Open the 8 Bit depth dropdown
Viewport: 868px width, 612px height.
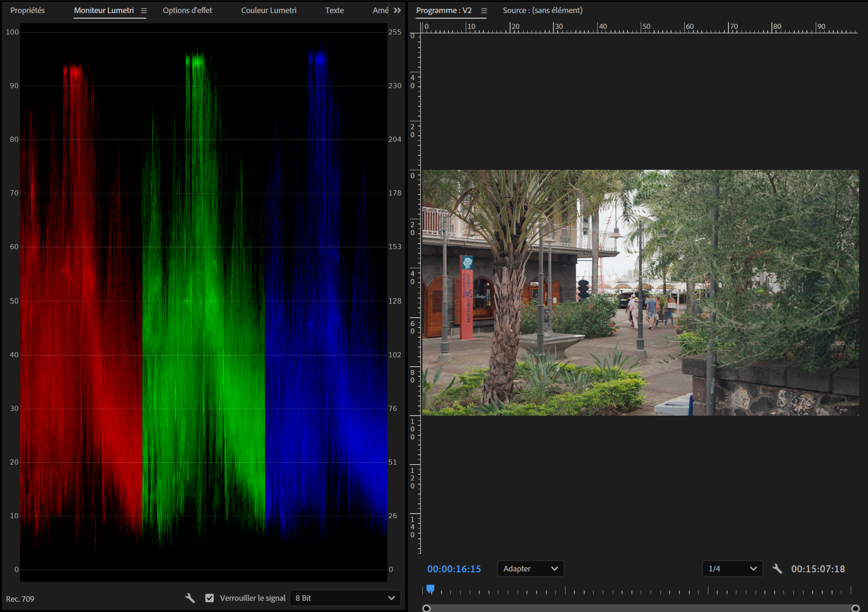(x=345, y=598)
